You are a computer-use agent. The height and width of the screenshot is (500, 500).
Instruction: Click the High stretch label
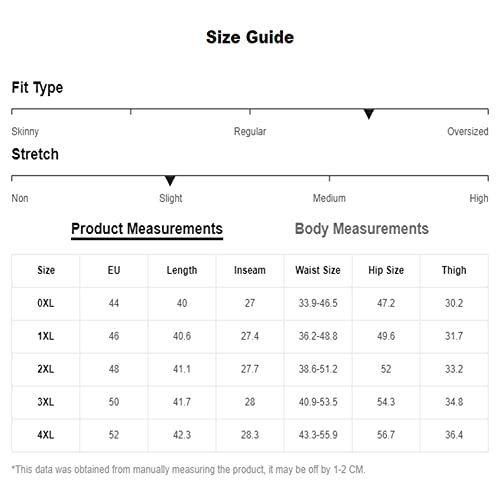[479, 198]
